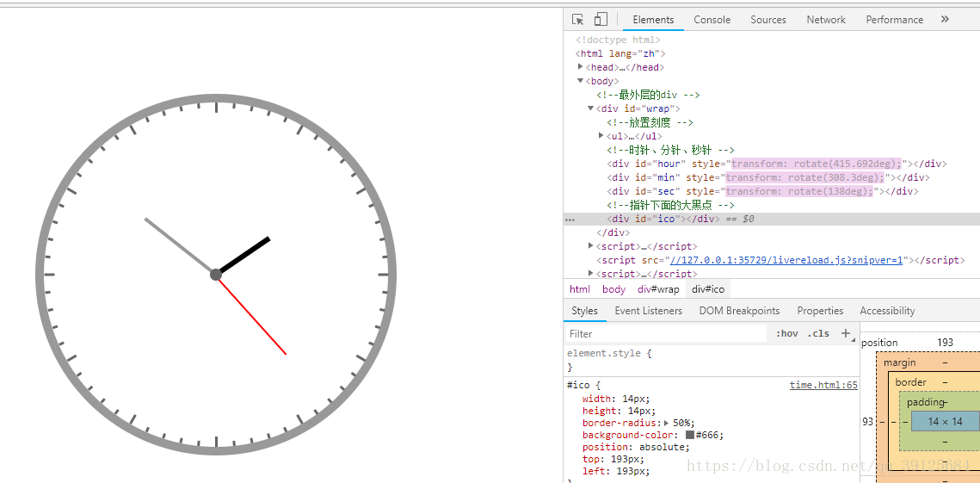Toggle the .cls class editor button
The height and width of the screenshot is (483, 980).
pos(818,333)
